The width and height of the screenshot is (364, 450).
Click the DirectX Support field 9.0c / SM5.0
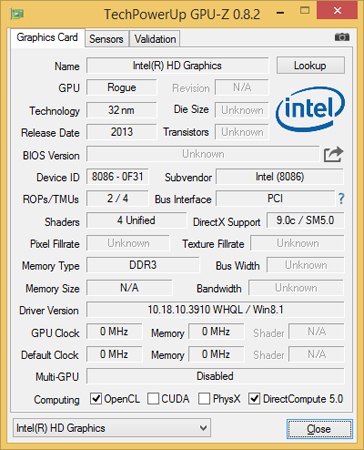coord(305,220)
